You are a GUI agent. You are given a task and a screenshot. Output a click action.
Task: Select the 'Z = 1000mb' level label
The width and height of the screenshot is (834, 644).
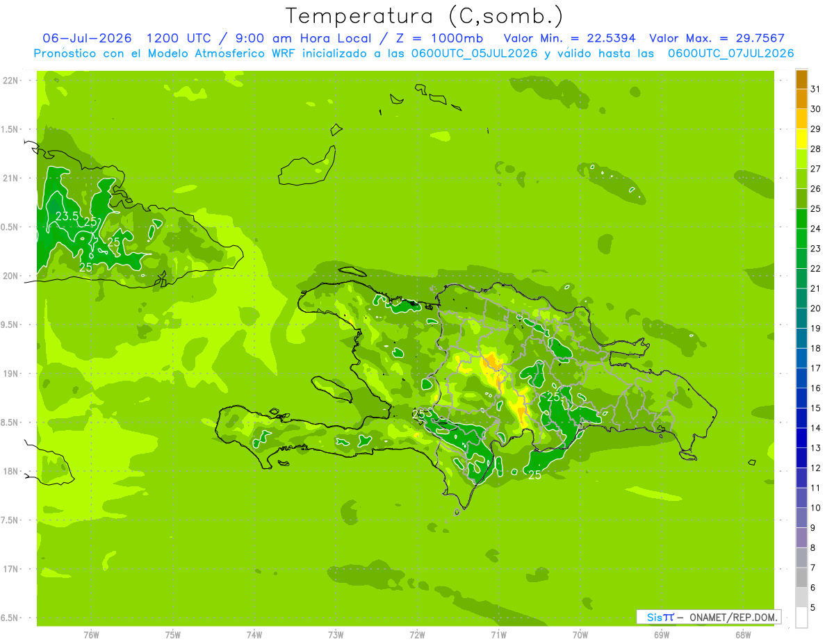pyautogui.click(x=440, y=38)
